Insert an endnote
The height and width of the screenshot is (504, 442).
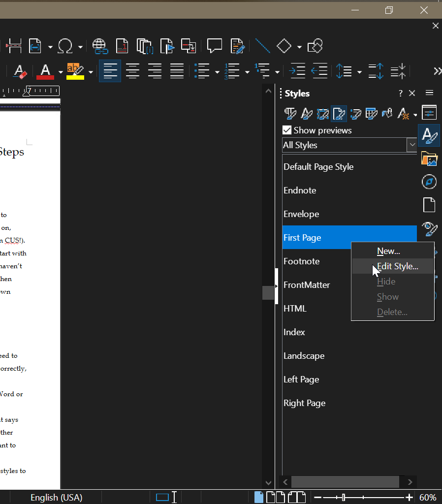(x=144, y=46)
